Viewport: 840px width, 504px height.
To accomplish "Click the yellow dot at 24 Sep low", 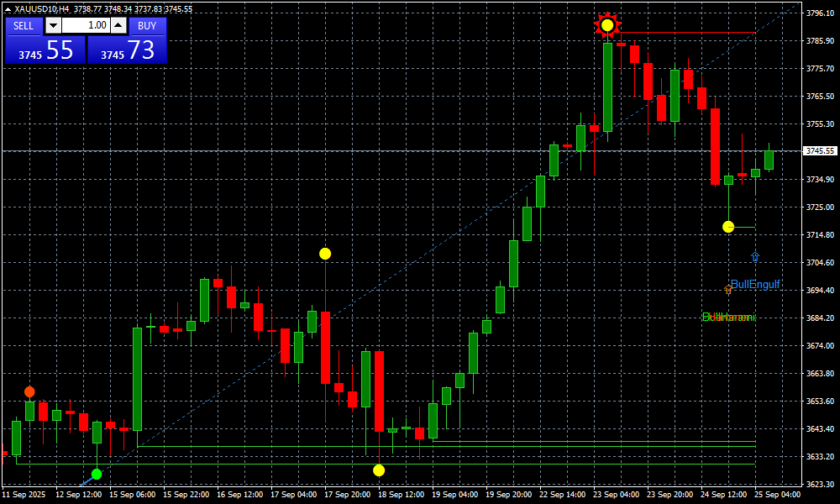I will pyautogui.click(x=728, y=227).
